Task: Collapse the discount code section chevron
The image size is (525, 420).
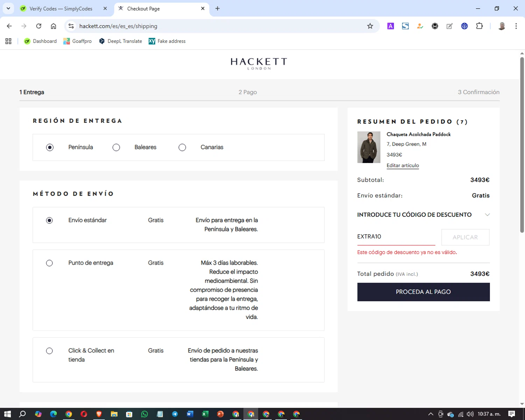Action: pos(487,215)
